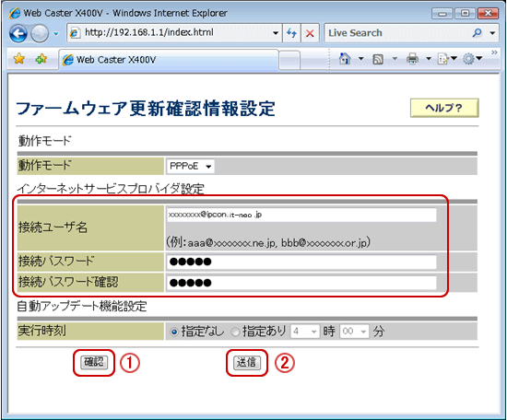The width and height of the screenshot is (507, 420).
Task: Select the 指定あり radio button
Action: coord(235,332)
